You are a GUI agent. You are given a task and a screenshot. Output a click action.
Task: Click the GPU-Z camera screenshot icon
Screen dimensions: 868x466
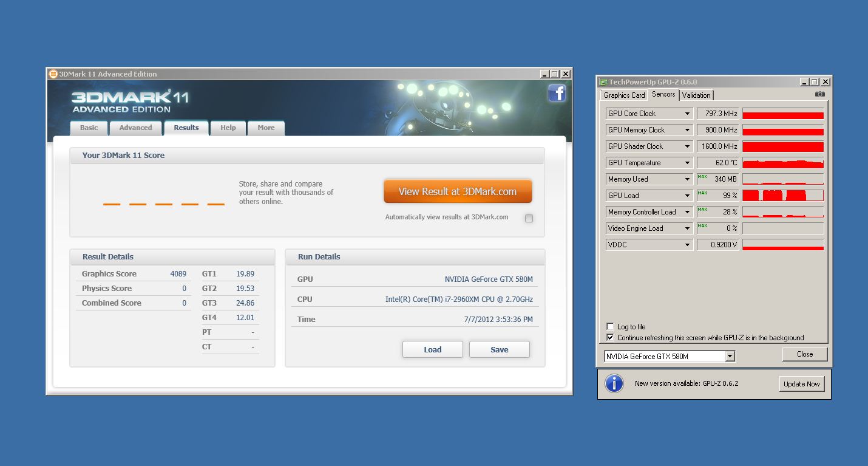[x=819, y=94]
